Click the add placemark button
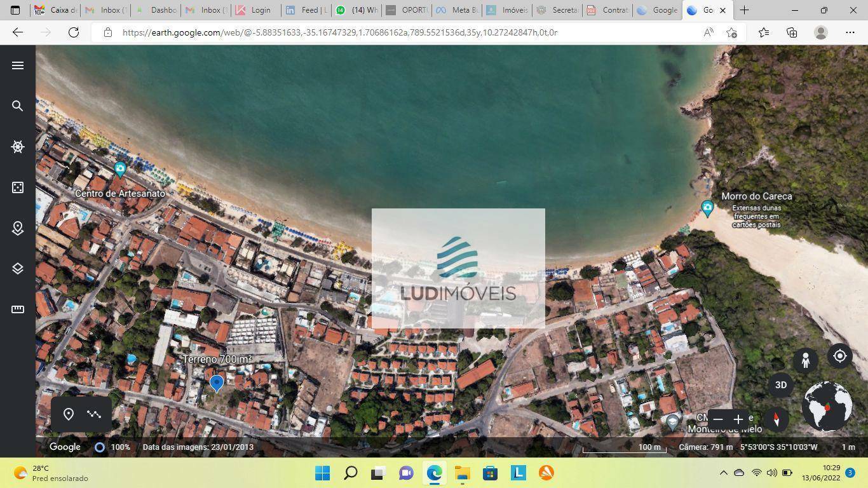 click(69, 414)
